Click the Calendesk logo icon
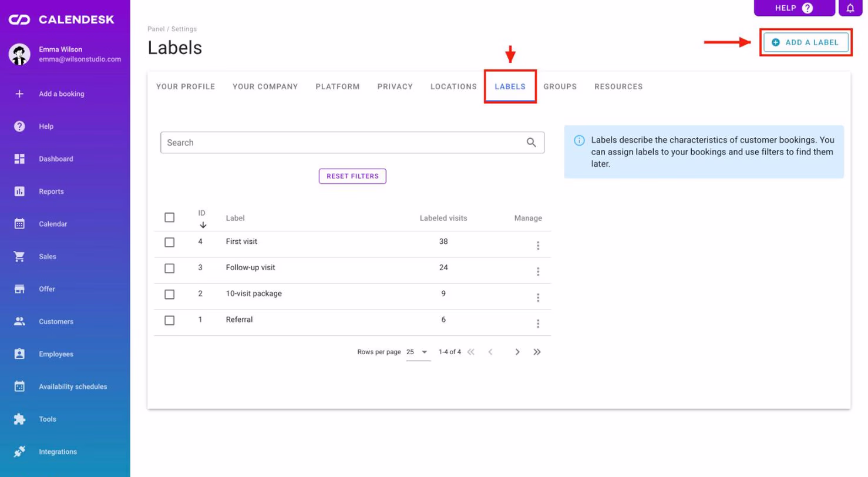868x477 pixels. click(19, 20)
